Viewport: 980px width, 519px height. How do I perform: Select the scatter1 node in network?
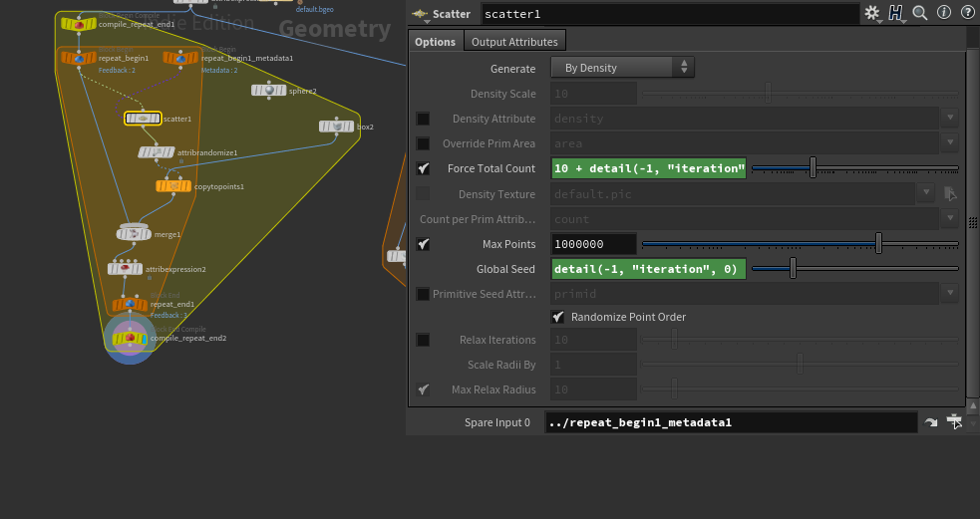coord(143,119)
